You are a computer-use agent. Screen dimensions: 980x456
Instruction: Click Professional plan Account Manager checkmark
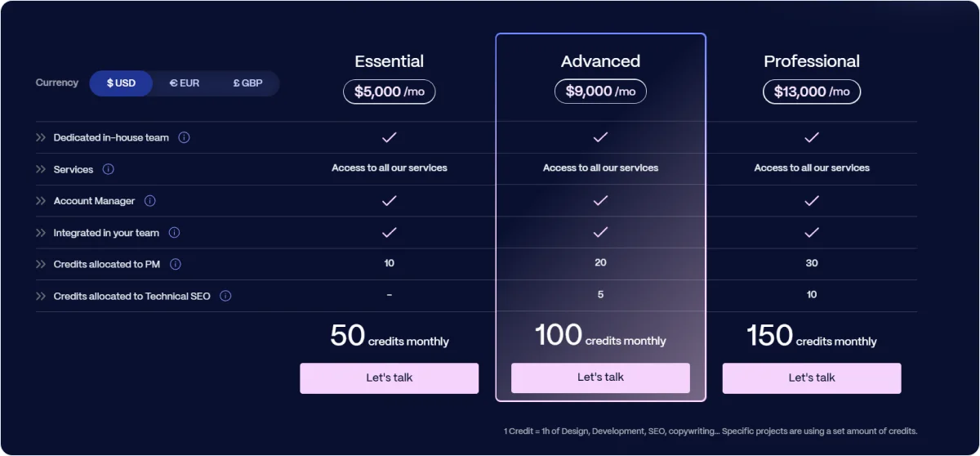click(812, 201)
